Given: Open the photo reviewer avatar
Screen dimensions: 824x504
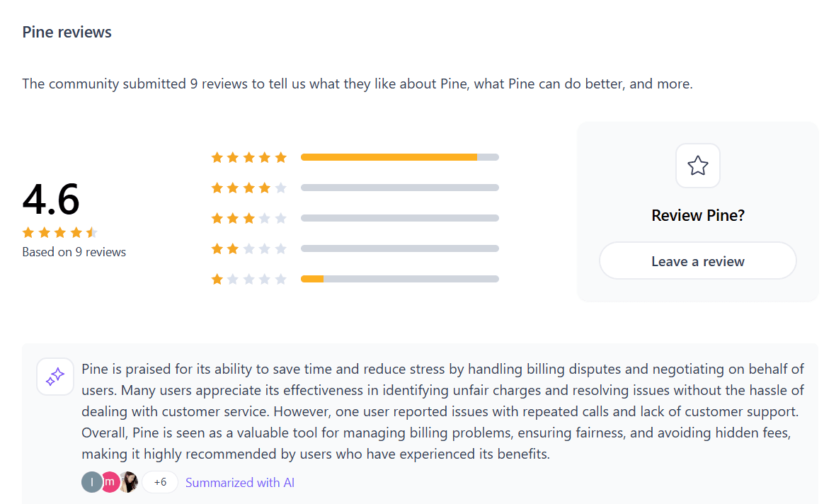Looking at the screenshot, I should [x=128, y=482].
